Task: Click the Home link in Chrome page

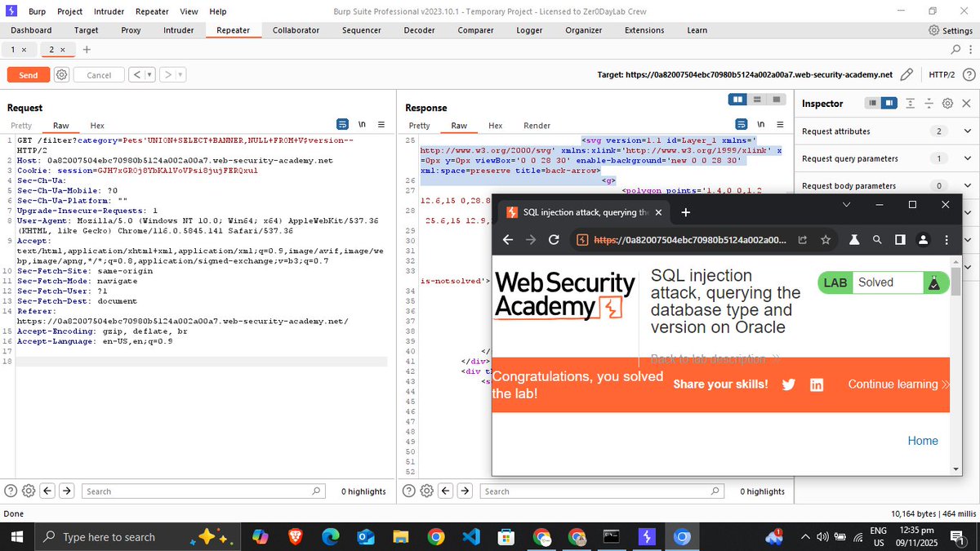Action: (x=923, y=441)
